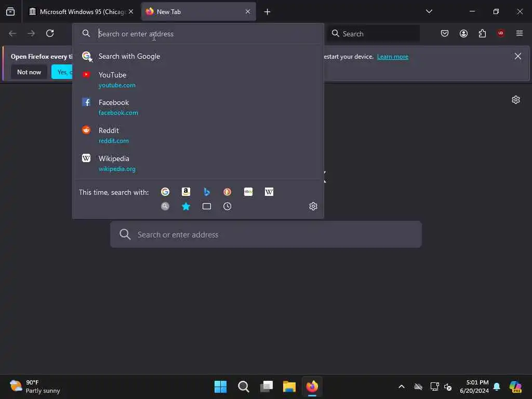This screenshot has width=532, height=399.
Task: Search this time with Google icon
Action: 165,192
